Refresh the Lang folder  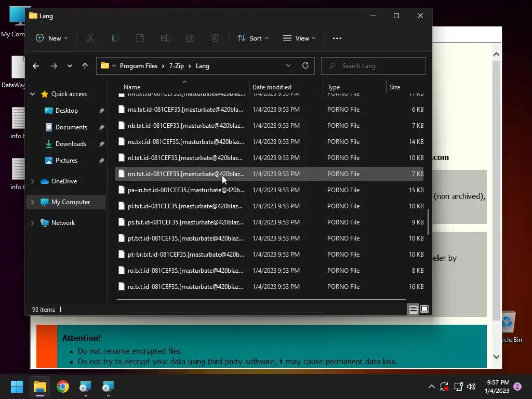[x=305, y=65]
